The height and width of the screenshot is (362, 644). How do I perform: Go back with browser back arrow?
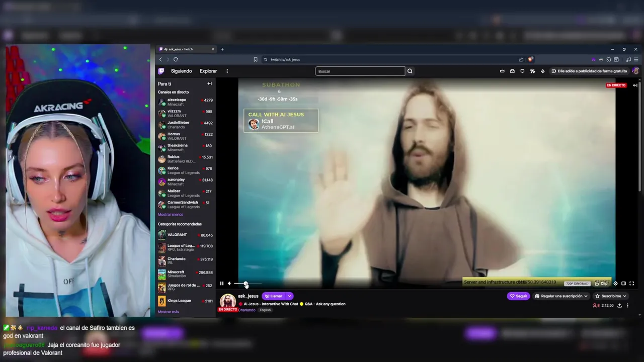[x=161, y=59]
